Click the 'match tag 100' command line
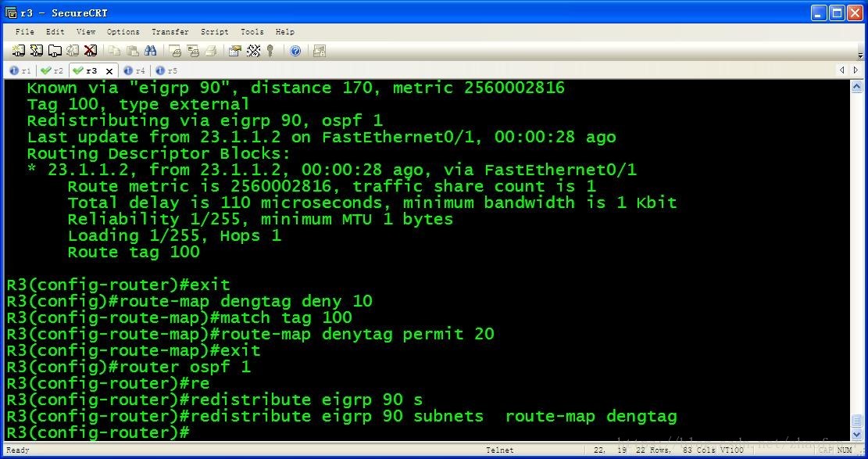This screenshot has width=868, height=459. pos(180,317)
